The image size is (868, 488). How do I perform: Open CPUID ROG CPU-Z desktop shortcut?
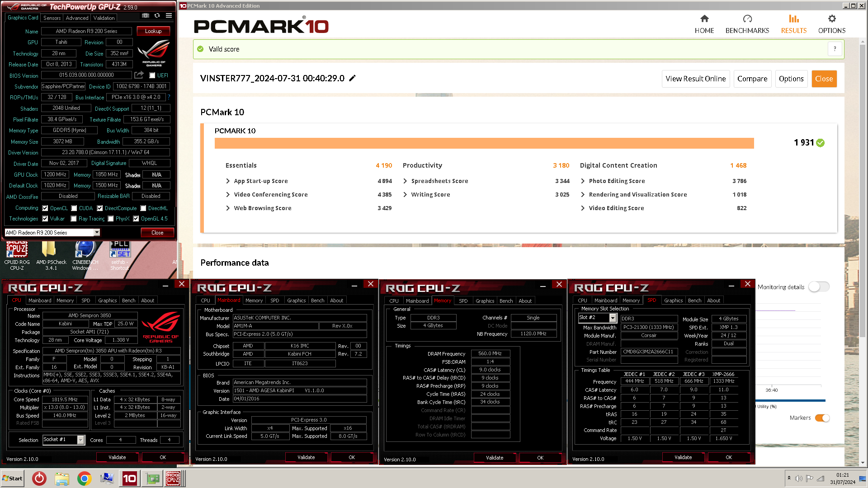click(x=17, y=256)
